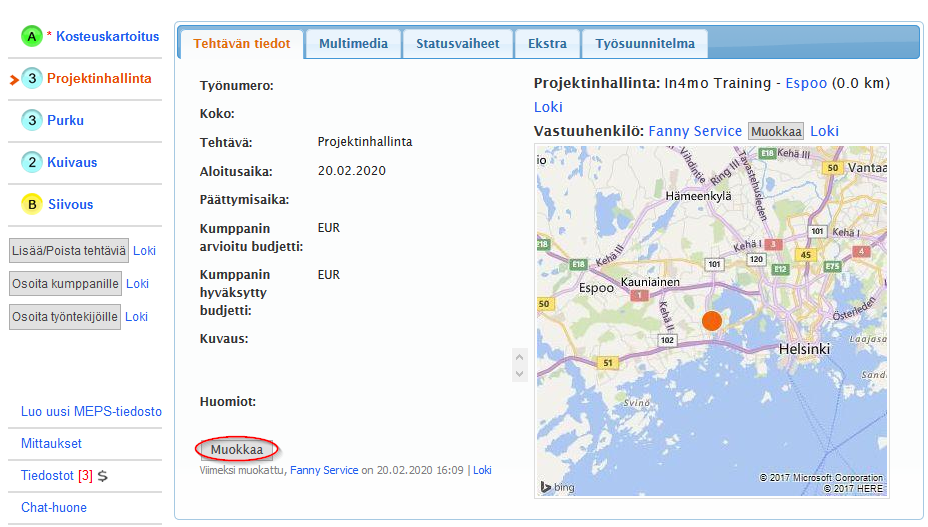
Task: Click the Lisää/Poista tehtäviä button
Action: click(68, 251)
